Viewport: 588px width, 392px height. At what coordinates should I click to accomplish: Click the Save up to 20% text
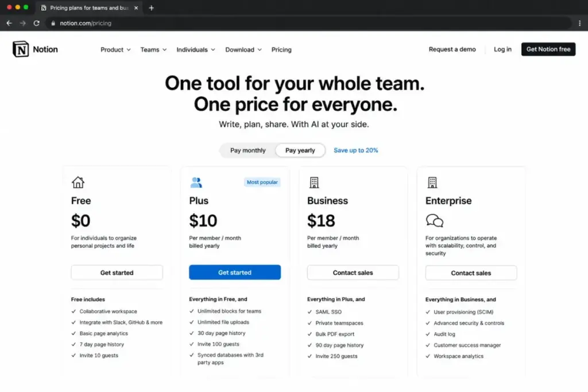click(x=356, y=150)
